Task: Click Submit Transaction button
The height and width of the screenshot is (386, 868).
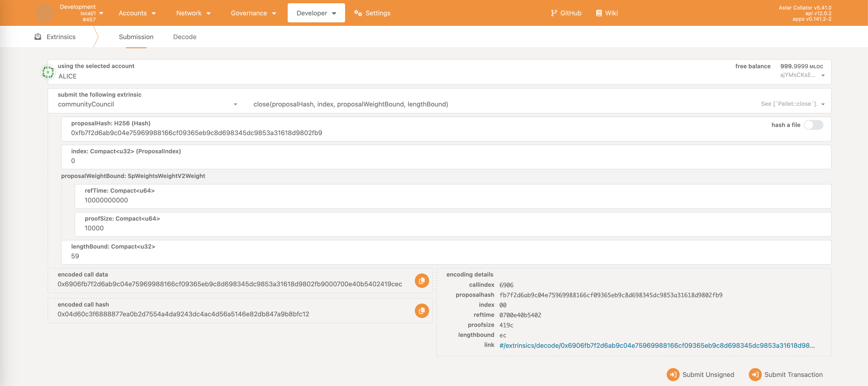Action: pos(786,375)
